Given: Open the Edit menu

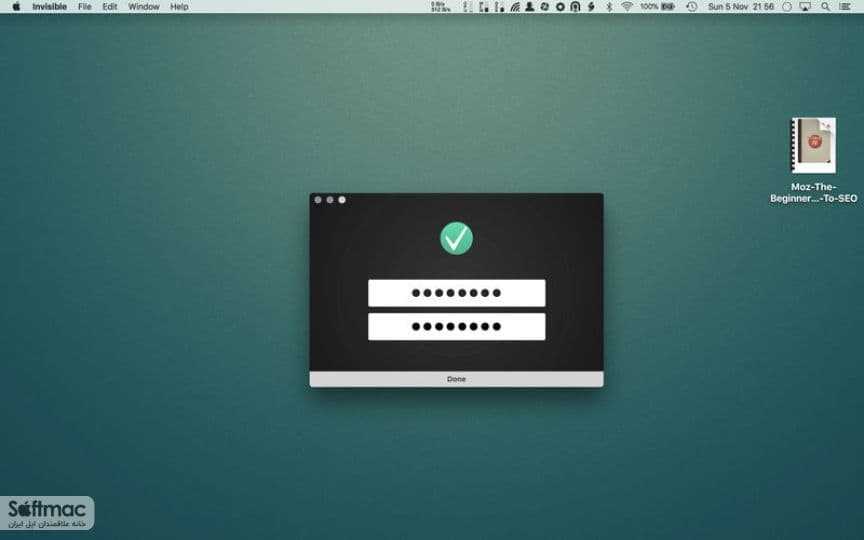Looking at the screenshot, I should [x=110, y=7].
